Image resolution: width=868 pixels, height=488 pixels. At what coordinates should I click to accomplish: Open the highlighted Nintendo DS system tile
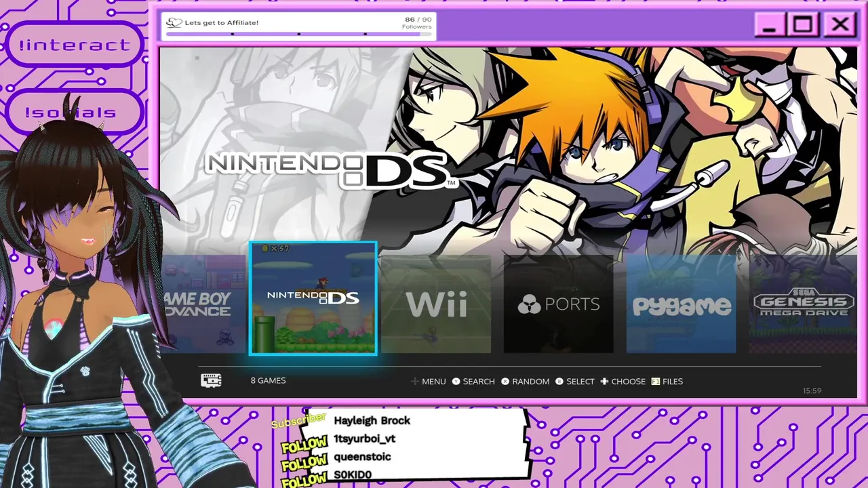313,298
